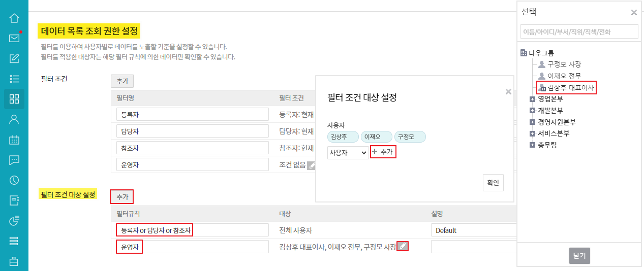The image size is (644, 271).
Task: Open the clock attendance sidebar icon
Action: (14, 180)
